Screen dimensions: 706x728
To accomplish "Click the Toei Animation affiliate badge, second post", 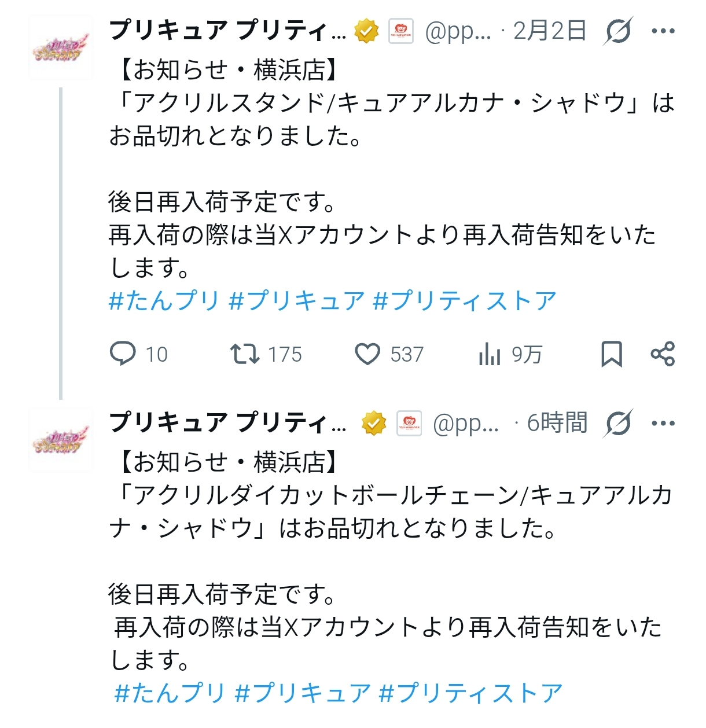I will pyautogui.click(x=409, y=423).
